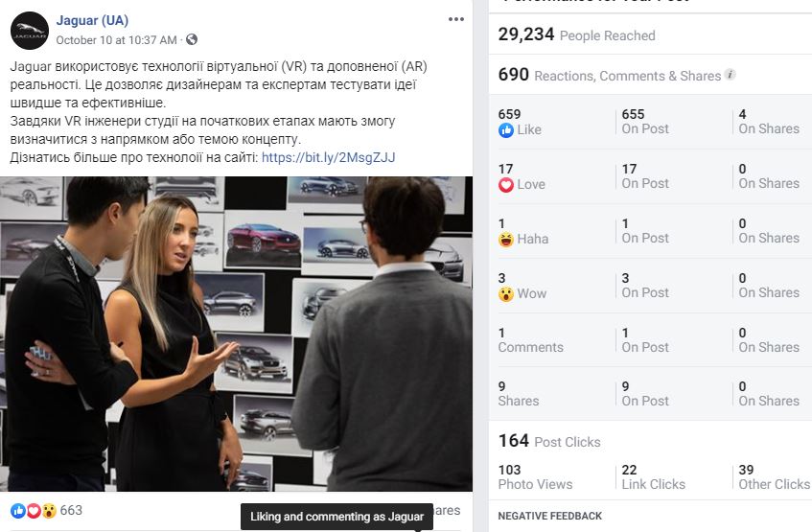Viewport: 812px width, 532px height.
Task: Click the Photo Views metric
Action: pos(536,477)
